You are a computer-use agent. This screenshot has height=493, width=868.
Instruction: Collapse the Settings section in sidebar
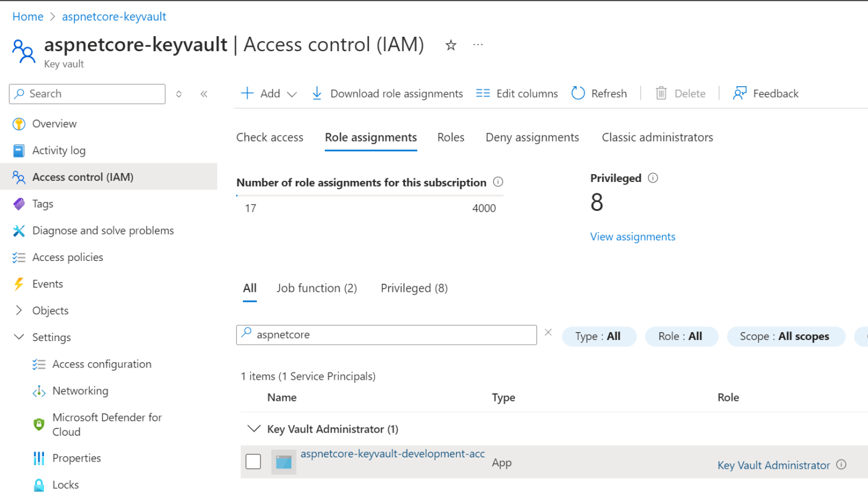(19, 338)
